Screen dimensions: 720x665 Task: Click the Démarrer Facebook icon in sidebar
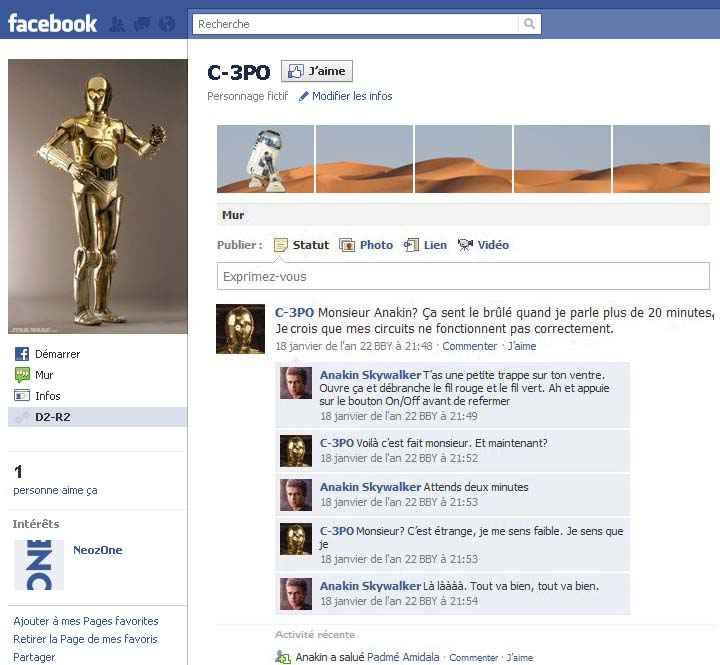click(22, 354)
